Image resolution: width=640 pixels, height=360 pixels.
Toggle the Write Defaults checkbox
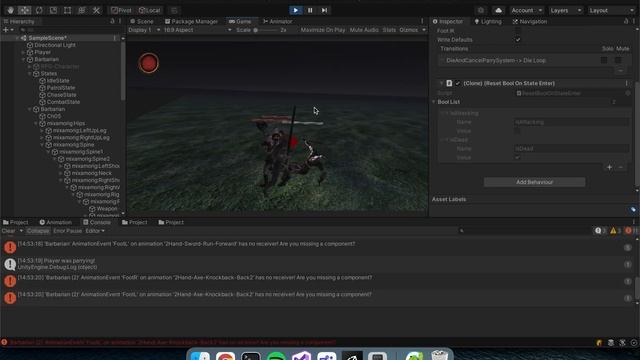[518, 40]
